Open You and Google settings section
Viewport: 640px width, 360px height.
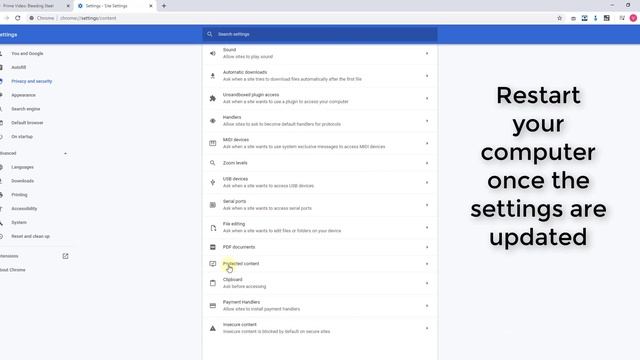(27, 53)
